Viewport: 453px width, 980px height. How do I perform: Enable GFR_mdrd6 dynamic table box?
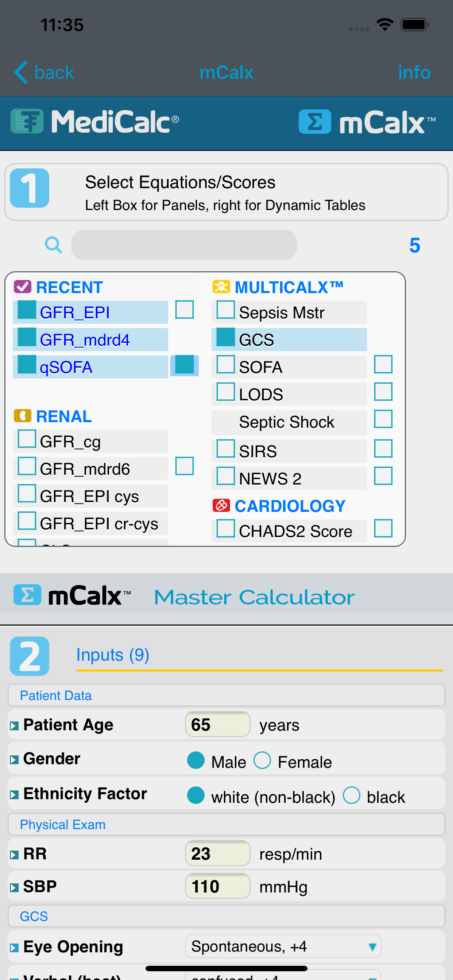pos(184,466)
